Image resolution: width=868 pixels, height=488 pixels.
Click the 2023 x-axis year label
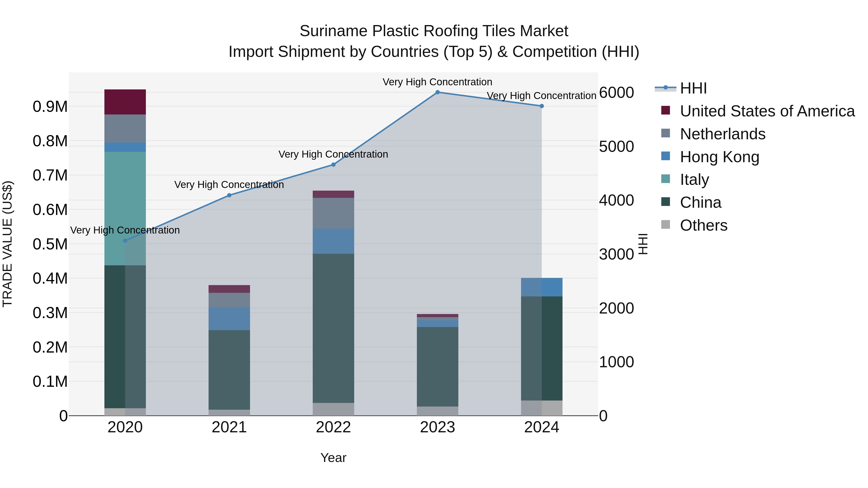[437, 427]
